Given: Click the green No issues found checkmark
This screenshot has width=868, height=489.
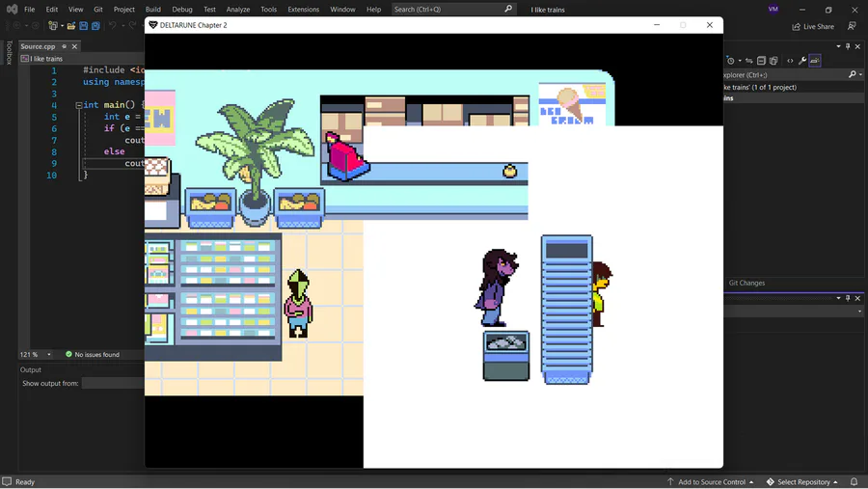Looking at the screenshot, I should [x=68, y=354].
